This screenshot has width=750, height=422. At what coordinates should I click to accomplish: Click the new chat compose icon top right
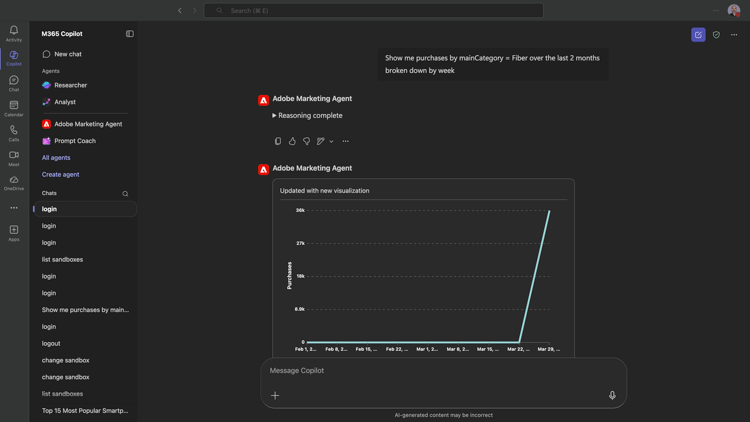[x=698, y=34]
